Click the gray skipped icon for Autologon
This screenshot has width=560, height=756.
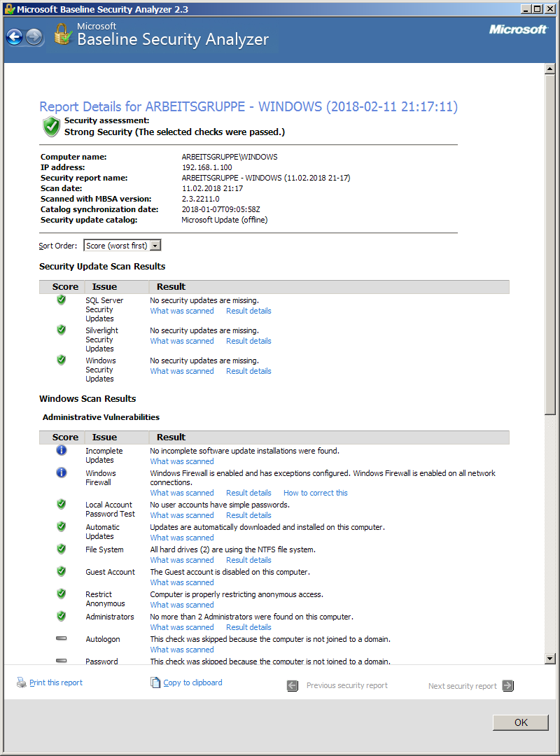[62, 638]
